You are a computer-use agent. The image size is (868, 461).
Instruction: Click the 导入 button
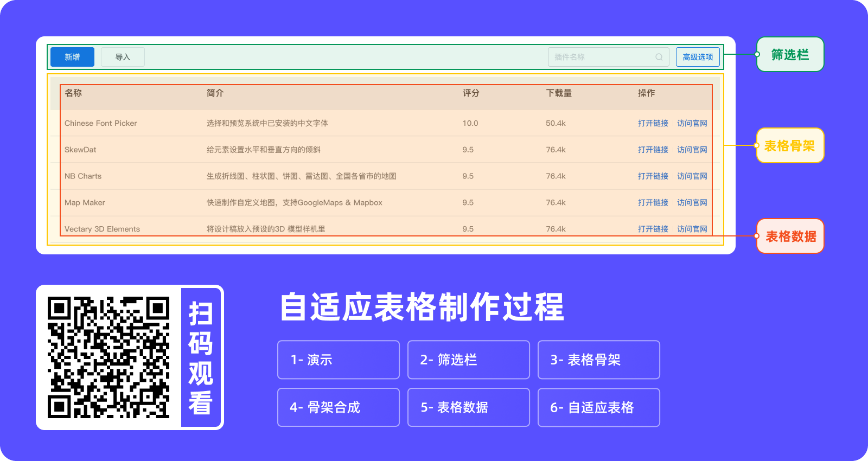coord(123,57)
